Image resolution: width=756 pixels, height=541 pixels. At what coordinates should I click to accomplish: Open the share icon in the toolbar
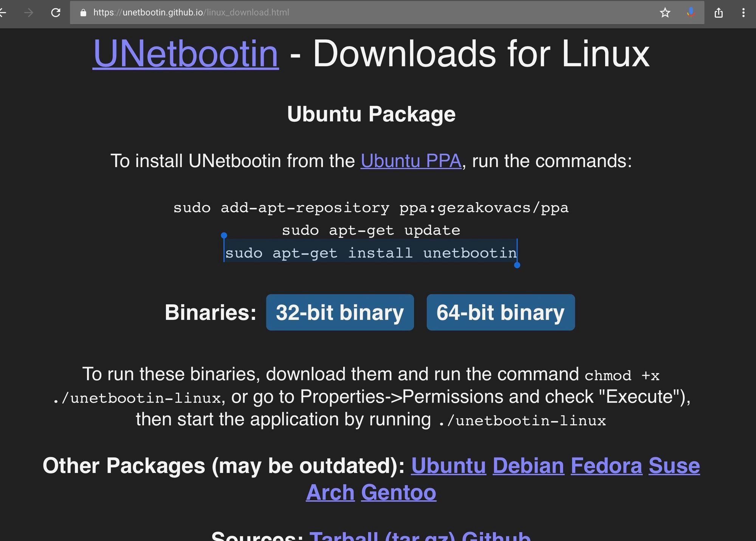pos(719,13)
